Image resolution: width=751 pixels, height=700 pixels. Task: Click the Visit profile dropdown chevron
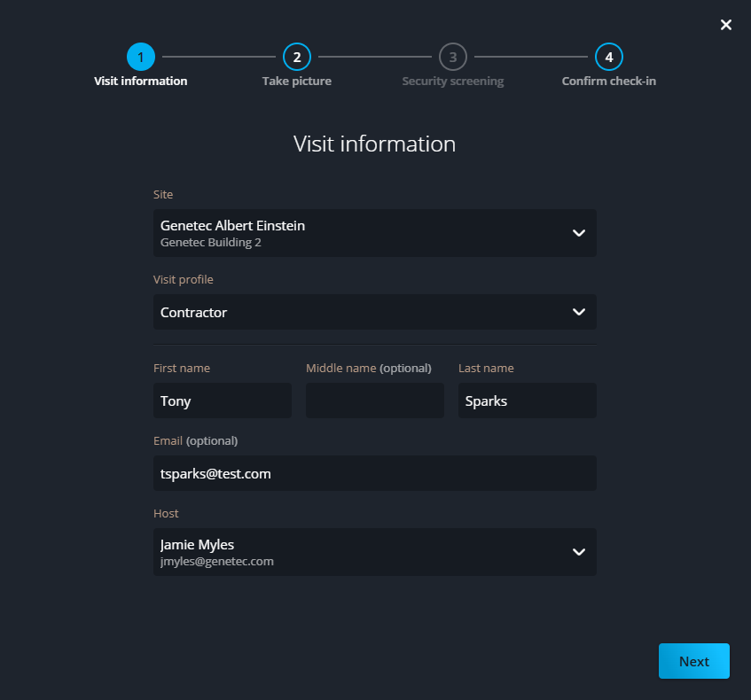[578, 312]
